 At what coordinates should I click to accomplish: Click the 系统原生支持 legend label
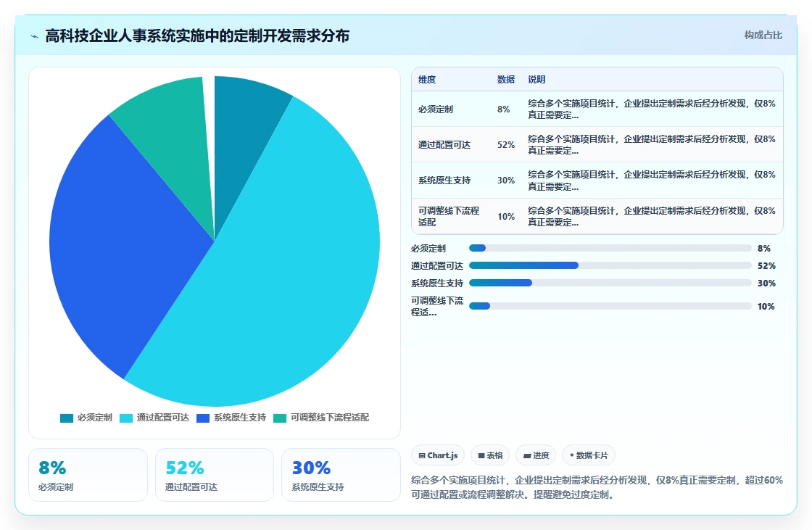point(240,418)
